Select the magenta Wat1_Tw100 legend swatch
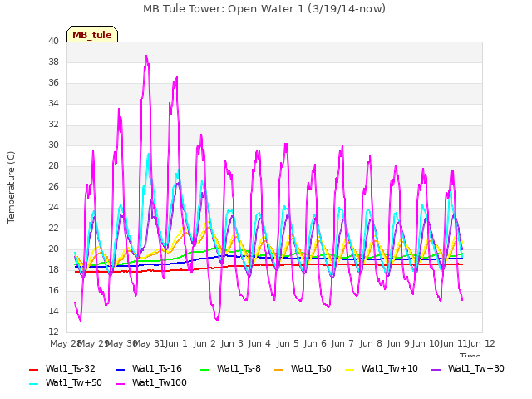Screen dimensions: 532x399 (x=120, y=384)
